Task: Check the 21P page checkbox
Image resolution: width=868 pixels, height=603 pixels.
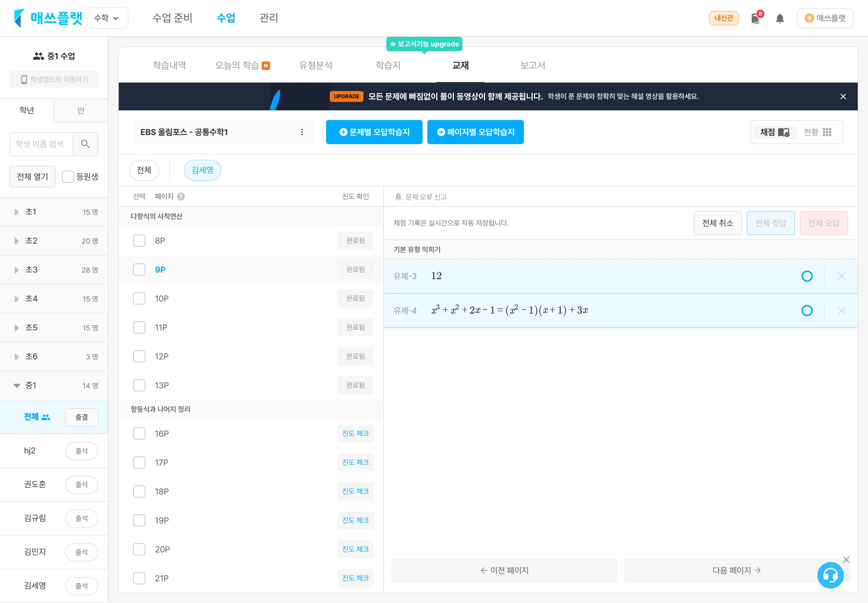Action: pyautogui.click(x=139, y=579)
